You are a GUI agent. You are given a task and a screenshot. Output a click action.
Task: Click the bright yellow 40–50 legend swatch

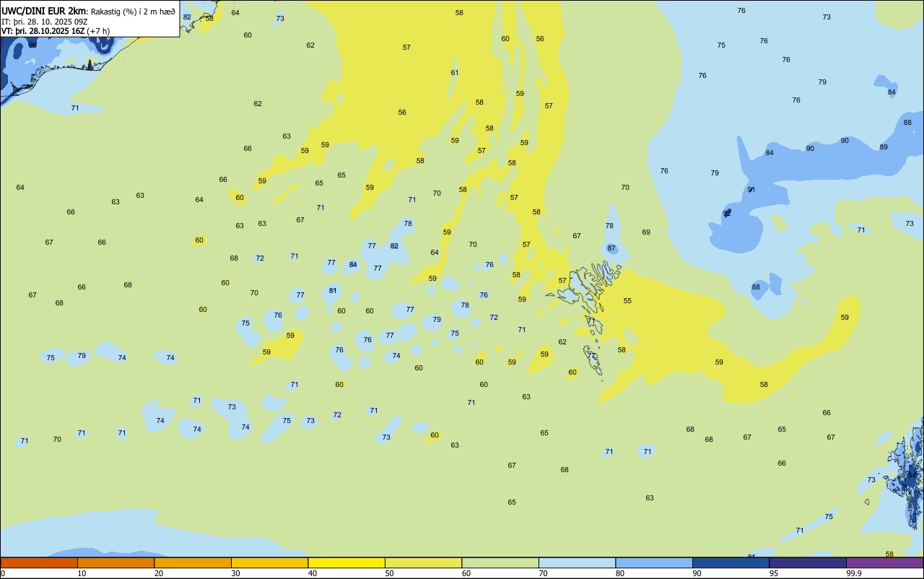pyautogui.click(x=346, y=562)
